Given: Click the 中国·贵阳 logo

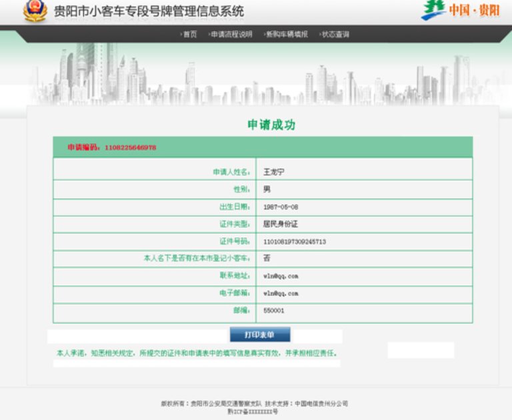Looking at the screenshot, I should pyautogui.click(x=461, y=10).
